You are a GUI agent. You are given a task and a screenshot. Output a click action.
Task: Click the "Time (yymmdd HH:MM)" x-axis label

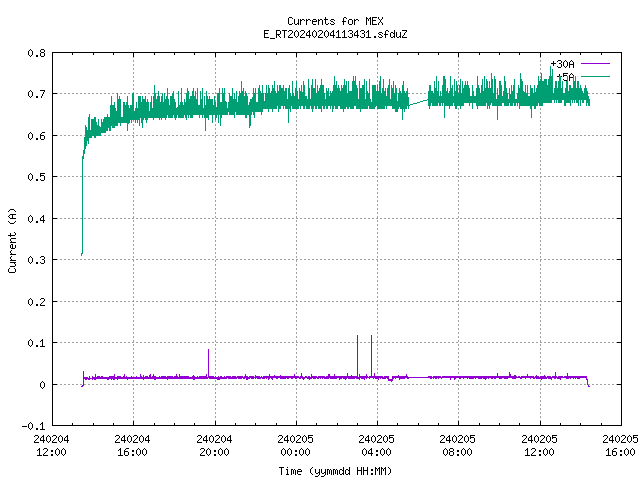tap(335, 471)
